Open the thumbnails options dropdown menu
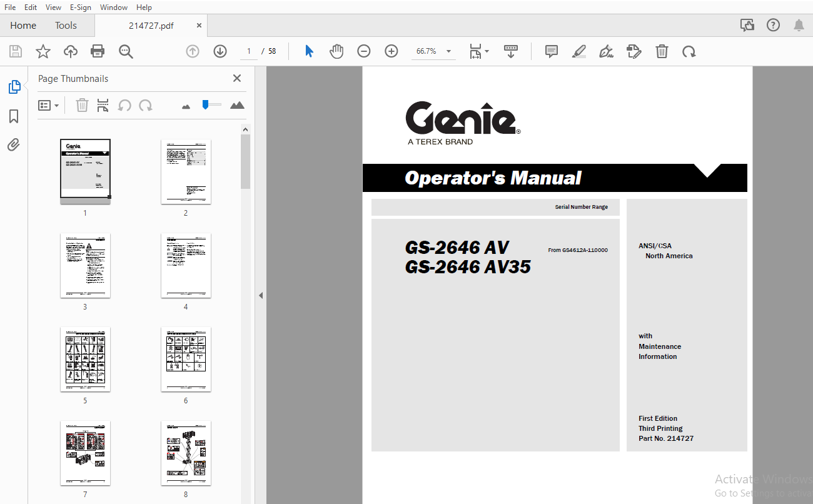 tap(49, 106)
